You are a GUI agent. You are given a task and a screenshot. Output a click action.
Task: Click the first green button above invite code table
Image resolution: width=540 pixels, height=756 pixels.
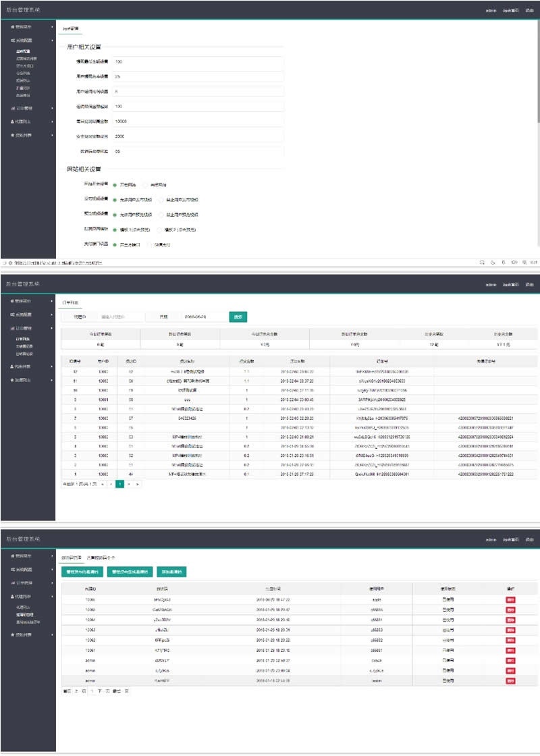coord(83,572)
